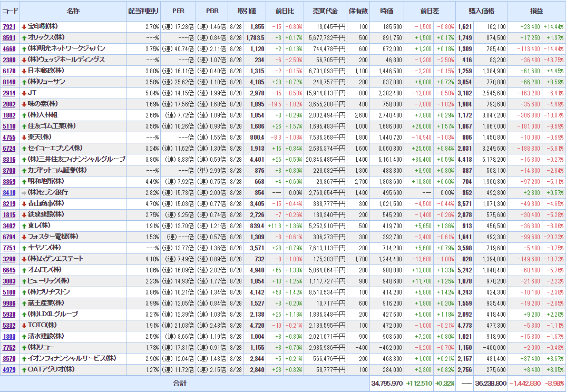Click the green up arrow beside キヤノン(株)
Image resolution: width=566 pixels, height=392 pixels.
[24, 248]
